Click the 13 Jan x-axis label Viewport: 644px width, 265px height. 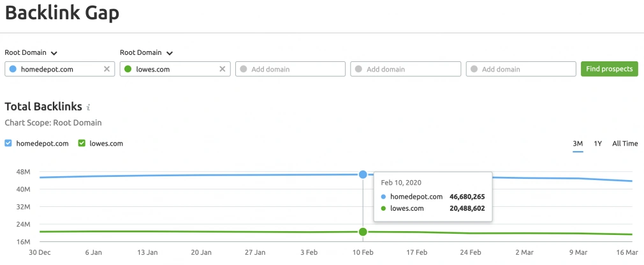(147, 252)
